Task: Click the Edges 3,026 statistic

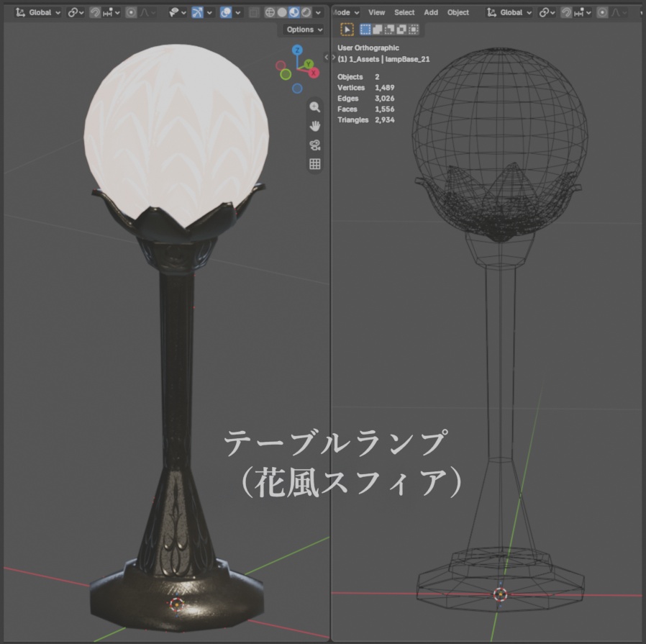Action: coord(365,99)
